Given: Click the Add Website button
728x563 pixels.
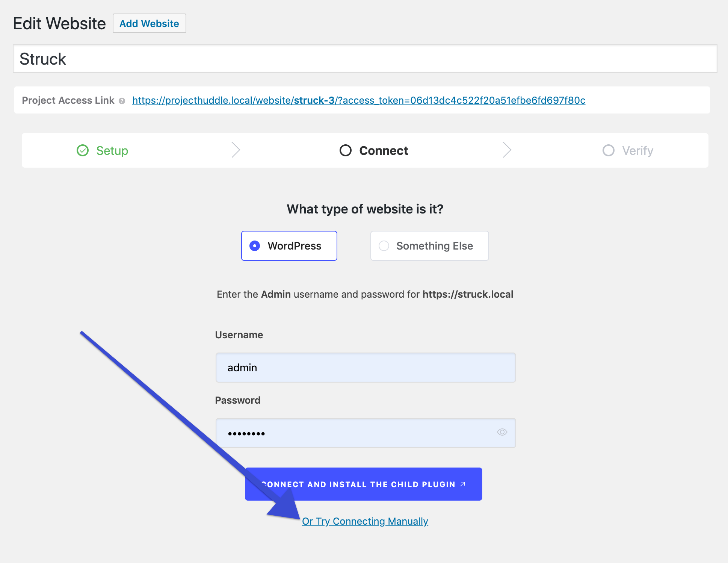Looking at the screenshot, I should (x=149, y=23).
